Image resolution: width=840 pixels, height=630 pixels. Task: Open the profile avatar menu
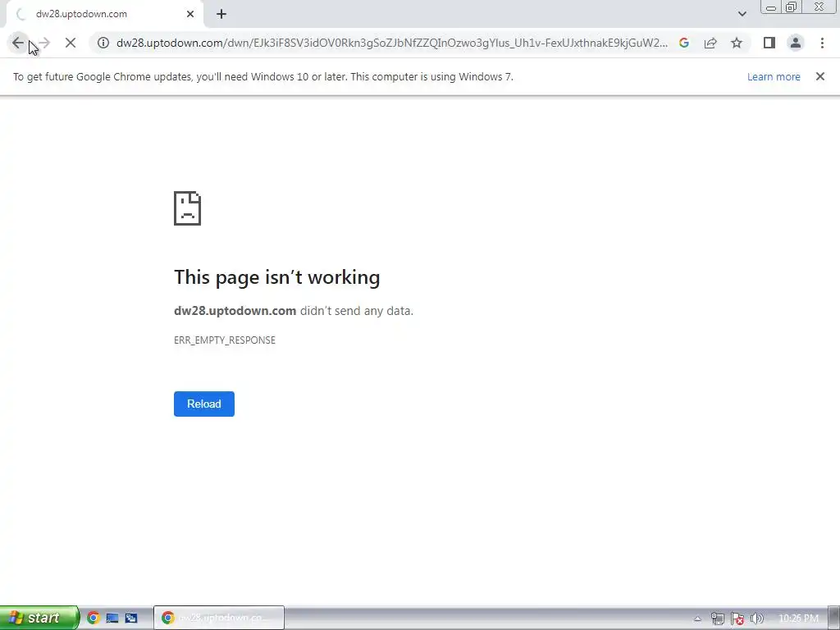click(796, 43)
